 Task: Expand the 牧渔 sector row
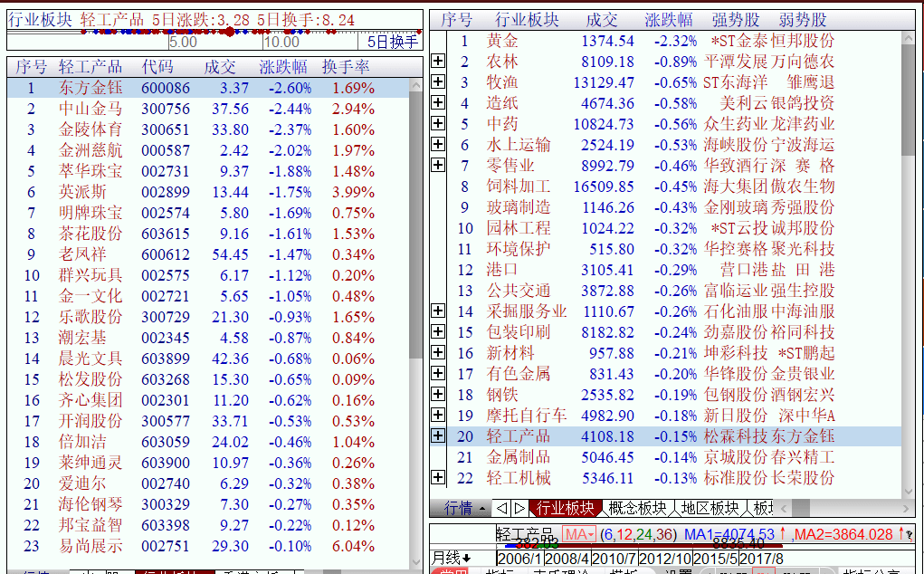click(x=438, y=81)
